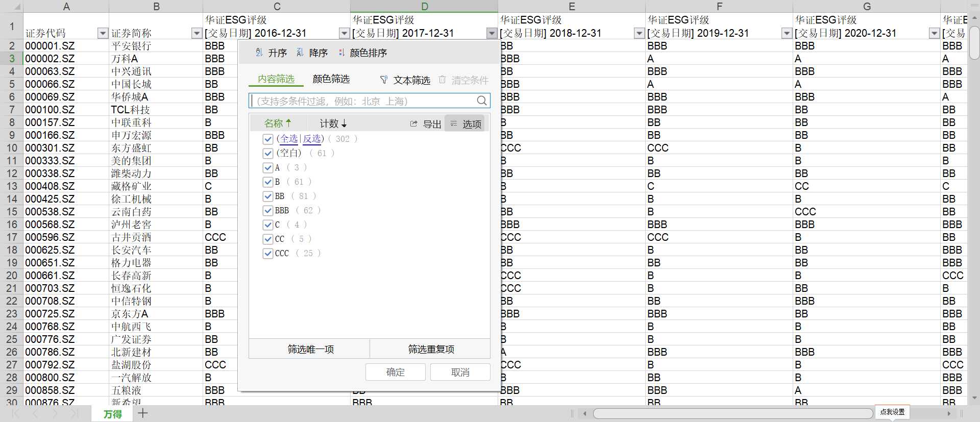Select row 3 header
This screenshot has width=980, height=422.
pos(12,59)
